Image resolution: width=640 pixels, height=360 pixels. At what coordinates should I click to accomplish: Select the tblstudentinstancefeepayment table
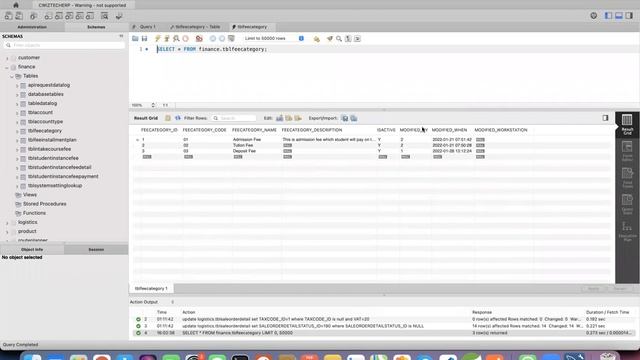63,177
